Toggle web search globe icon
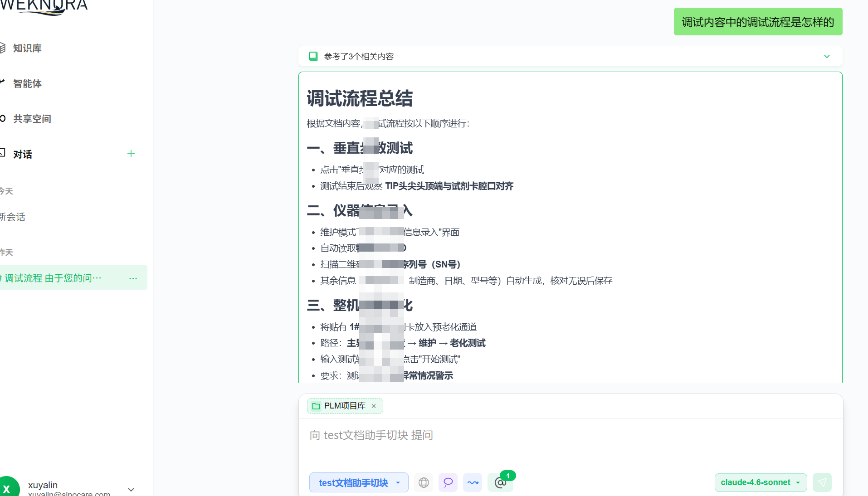Screen dimensions: 868x496 (424, 482)
